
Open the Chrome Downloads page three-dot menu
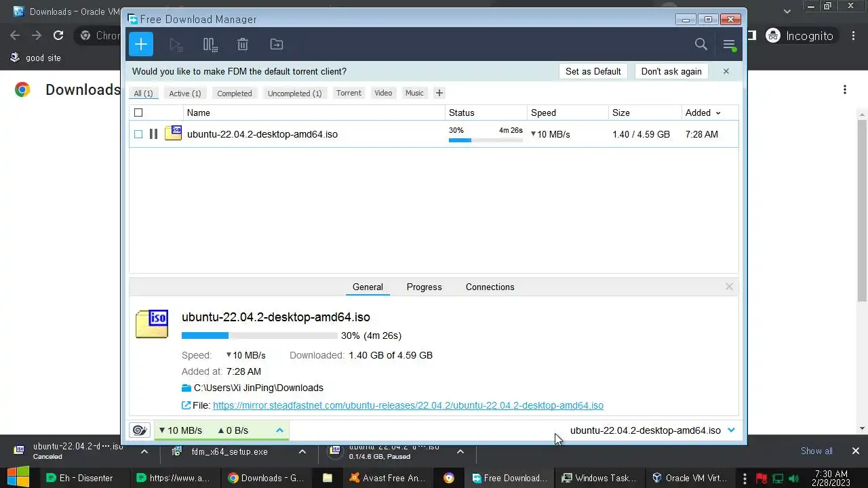(x=845, y=89)
